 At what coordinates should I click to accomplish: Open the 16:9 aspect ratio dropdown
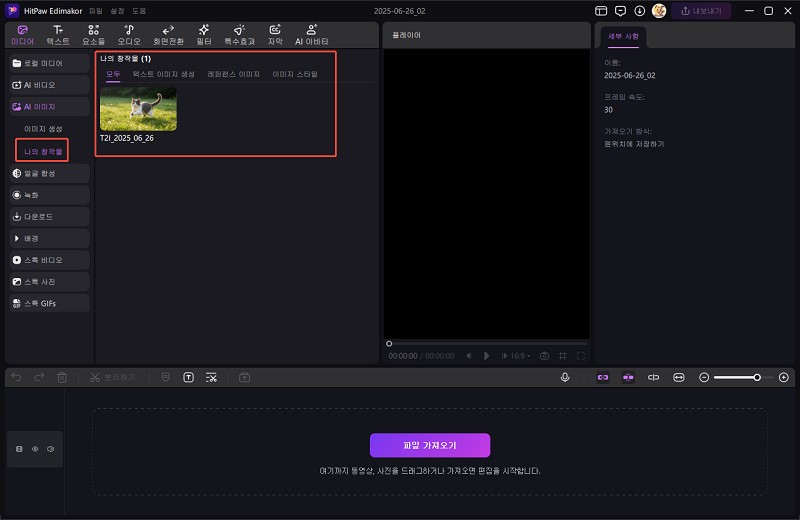520,356
